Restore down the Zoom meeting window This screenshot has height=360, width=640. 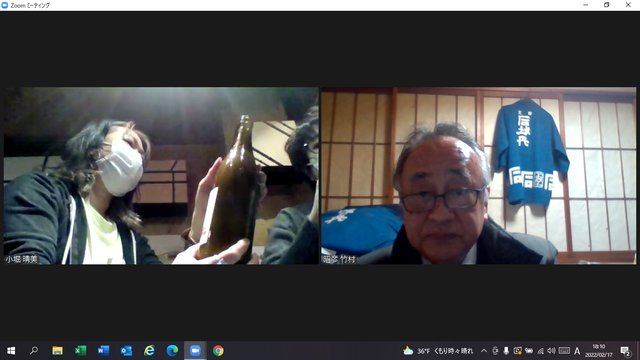(607, 5)
